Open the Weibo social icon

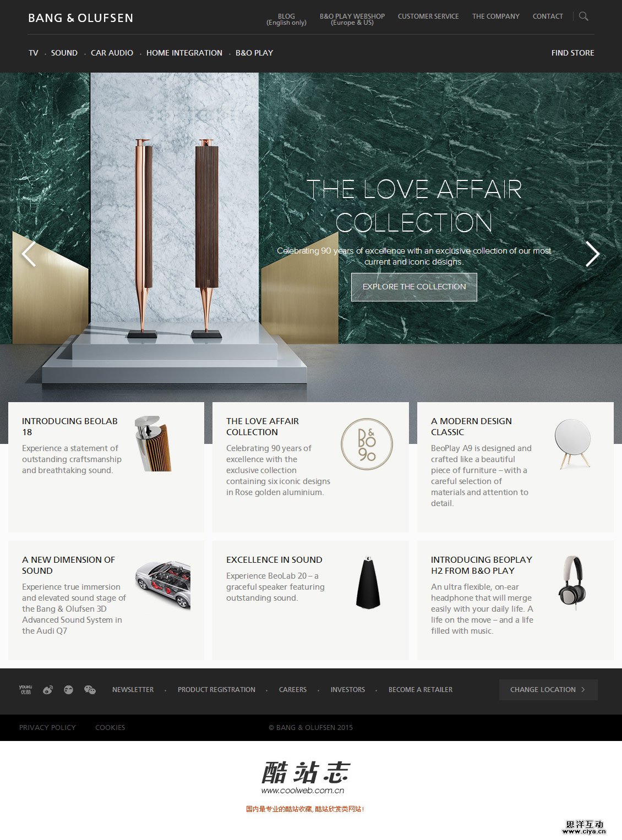pyautogui.click(x=48, y=690)
